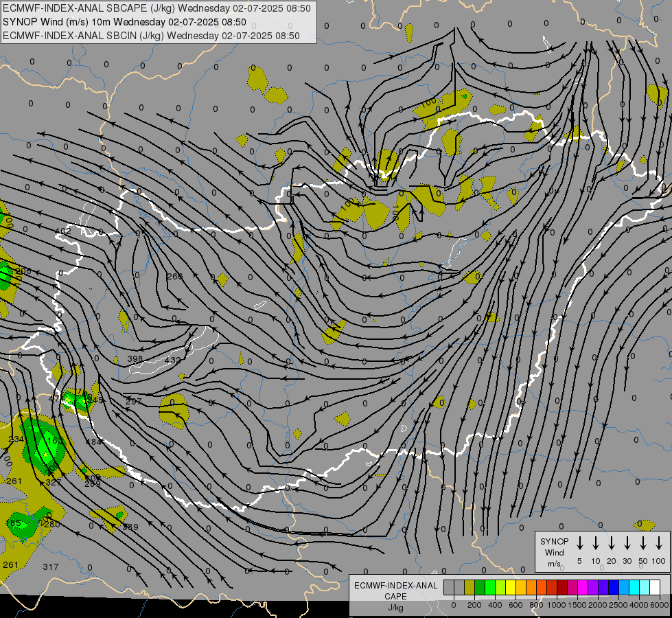Click the 1000 tick label in CAPE legend
Viewport: 672px width, 618px height.
coord(557,605)
